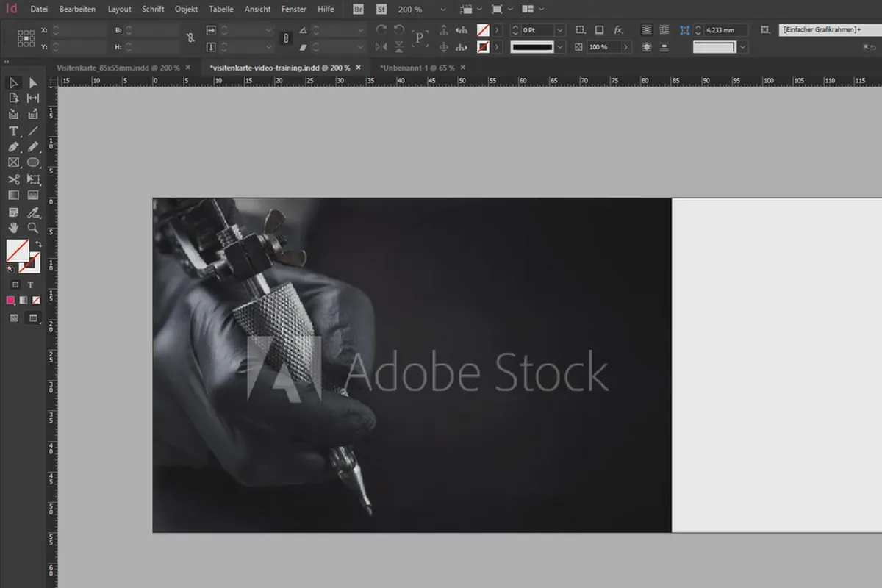Select the Ellipse tool
Viewport: 882px width, 588px height.
pyautogui.click(x=33, y=162)
